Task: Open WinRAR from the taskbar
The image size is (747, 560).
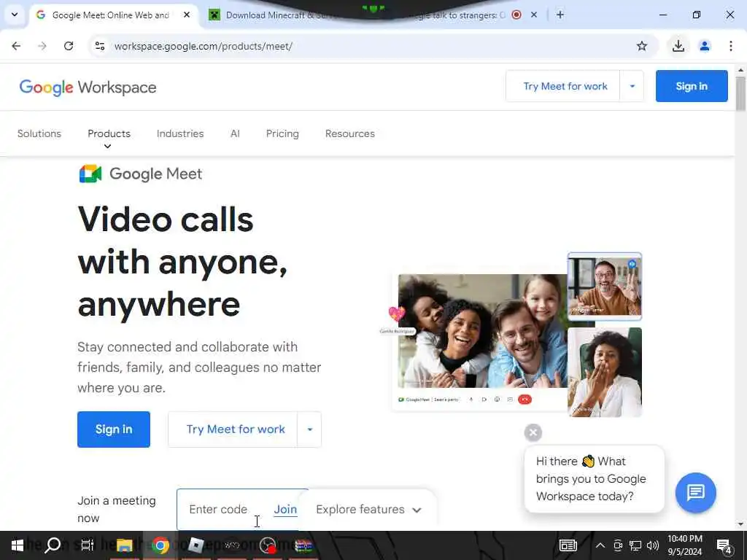Action: pyautogui.click(x=303, y=545)
